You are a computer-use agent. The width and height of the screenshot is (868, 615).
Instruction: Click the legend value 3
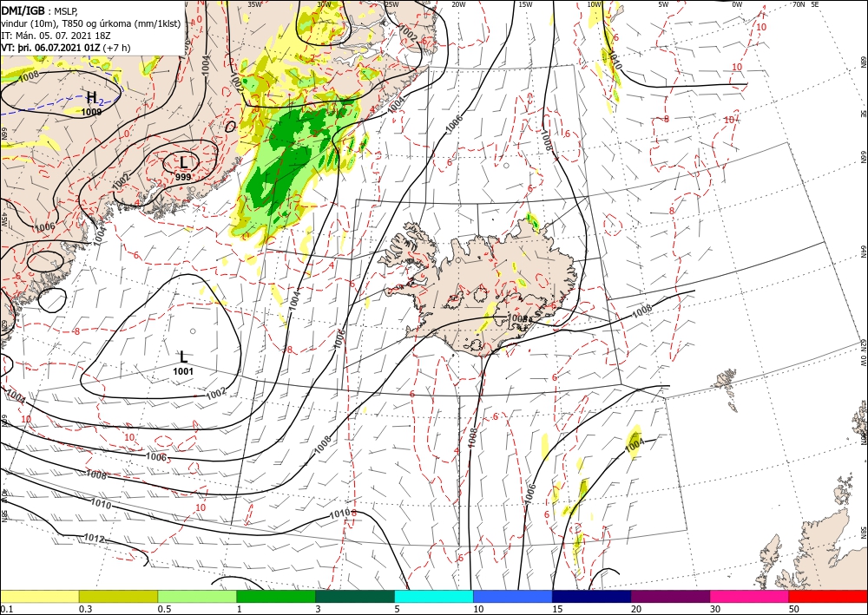[319, 609]
